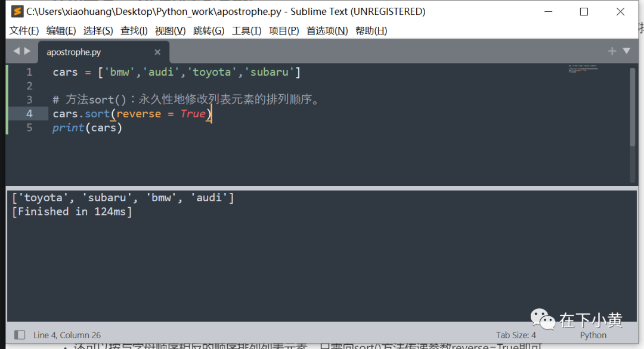Click line number 1 in gutter

[x=29, y=72]
